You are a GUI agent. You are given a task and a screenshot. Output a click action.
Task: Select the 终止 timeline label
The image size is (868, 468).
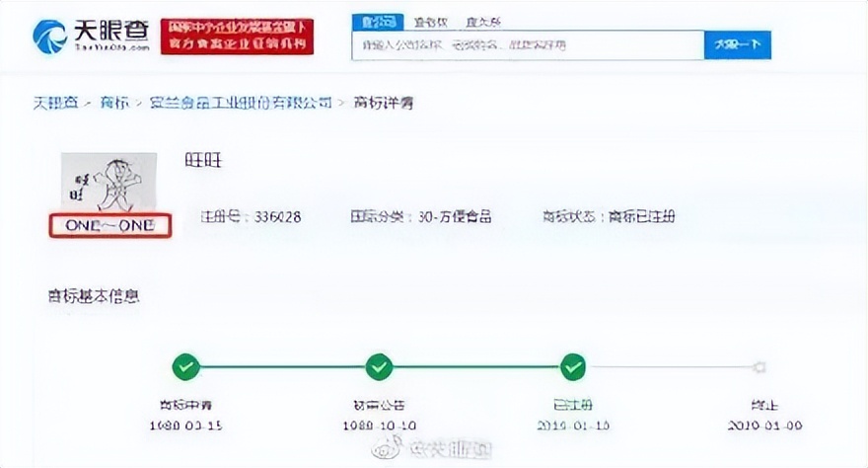click(x=765, y=405)
